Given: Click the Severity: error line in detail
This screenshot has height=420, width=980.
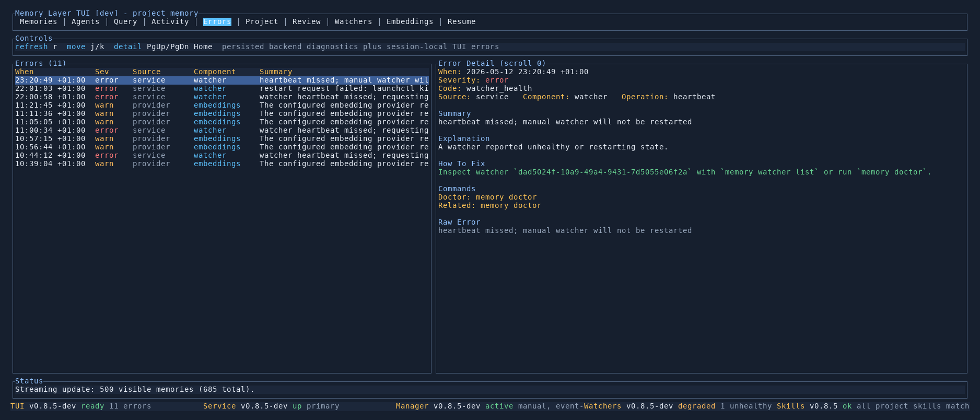Looking at the screenshot, I should 473,80.
